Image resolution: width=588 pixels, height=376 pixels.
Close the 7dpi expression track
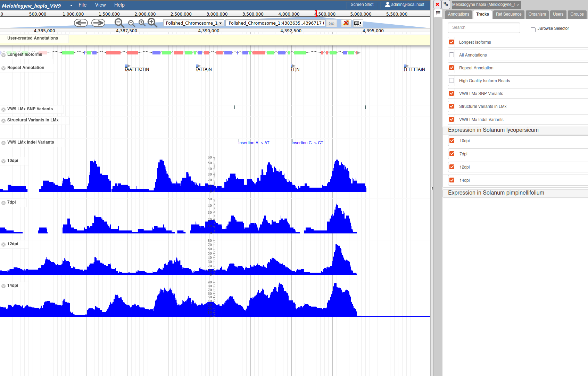3,203
